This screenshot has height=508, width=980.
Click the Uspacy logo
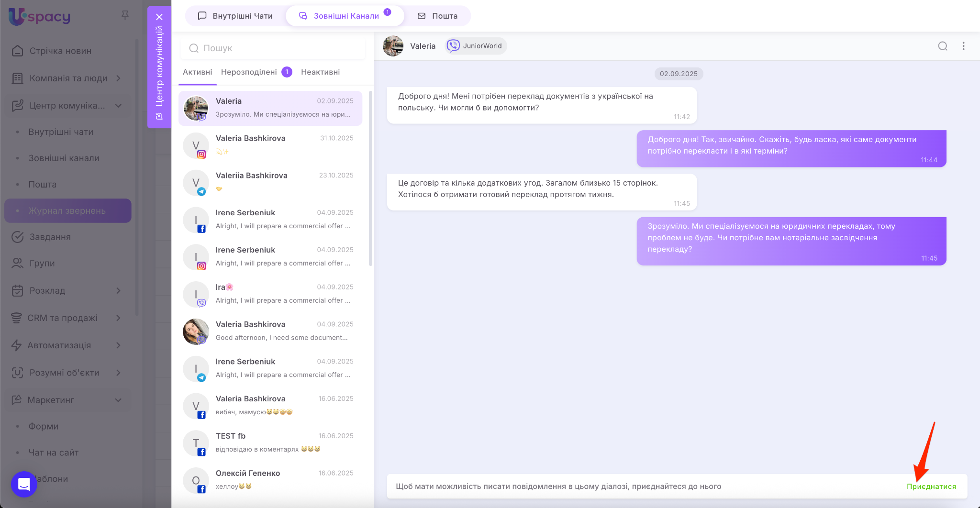[x=39, y=17]
